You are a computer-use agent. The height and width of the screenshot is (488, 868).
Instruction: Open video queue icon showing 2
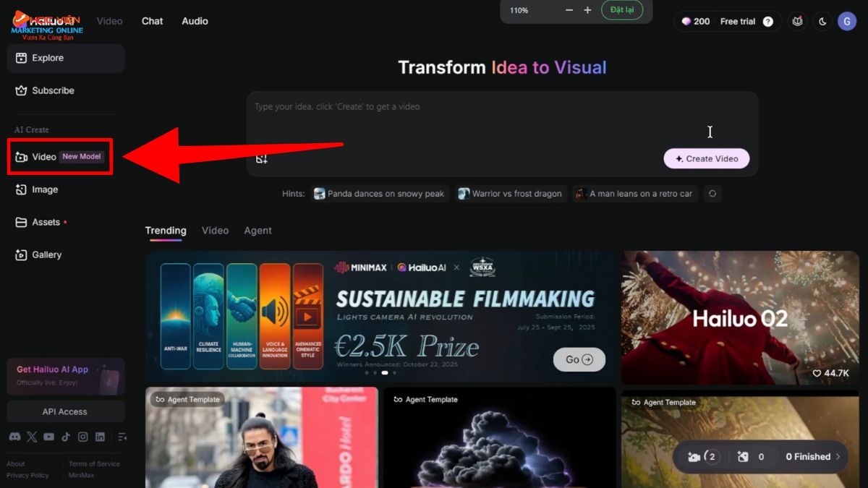(703, 457)
